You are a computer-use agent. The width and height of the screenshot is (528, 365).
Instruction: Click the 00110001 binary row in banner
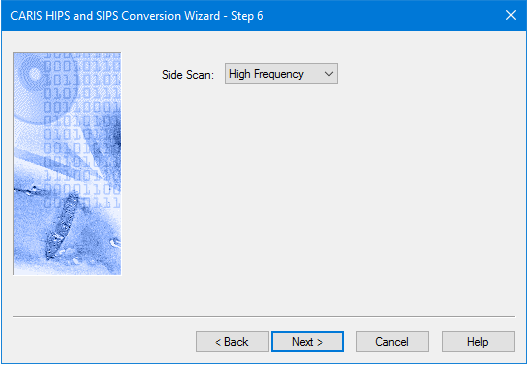coord(82,107)
